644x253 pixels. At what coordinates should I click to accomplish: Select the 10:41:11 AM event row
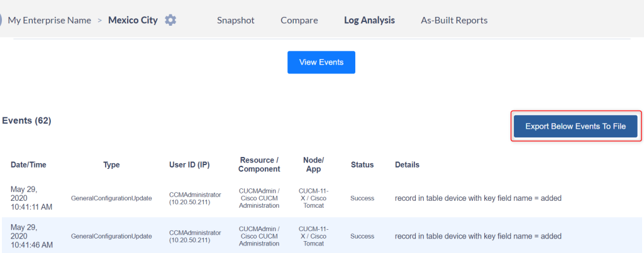tap(322, 198)
